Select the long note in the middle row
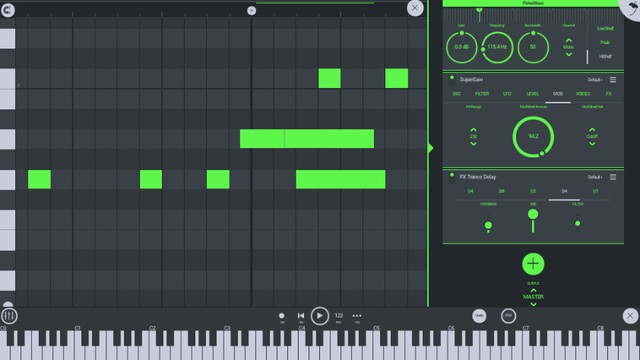 (x=307, y=139)
